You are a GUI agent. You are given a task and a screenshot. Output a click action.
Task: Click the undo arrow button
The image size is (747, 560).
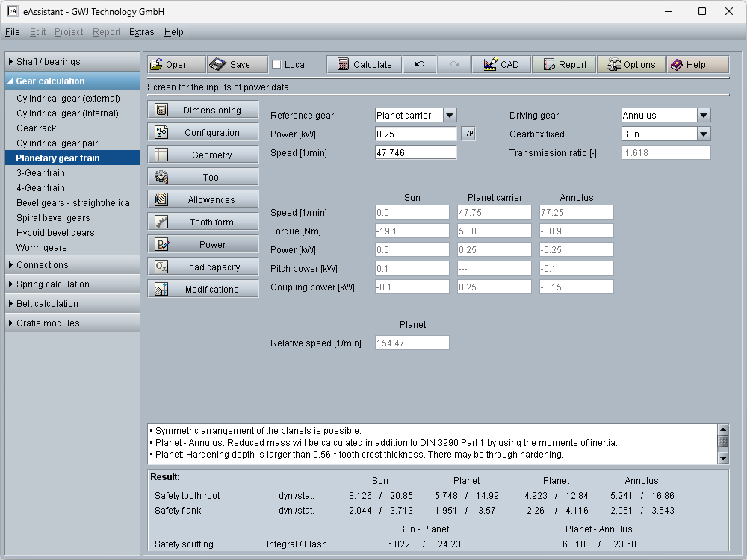(x=420, y=65)
